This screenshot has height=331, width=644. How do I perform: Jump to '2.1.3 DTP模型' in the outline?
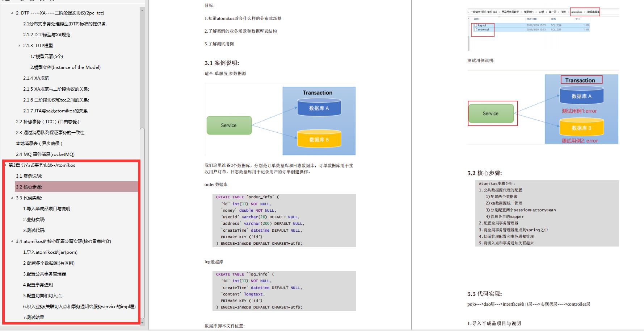point(38,46)
